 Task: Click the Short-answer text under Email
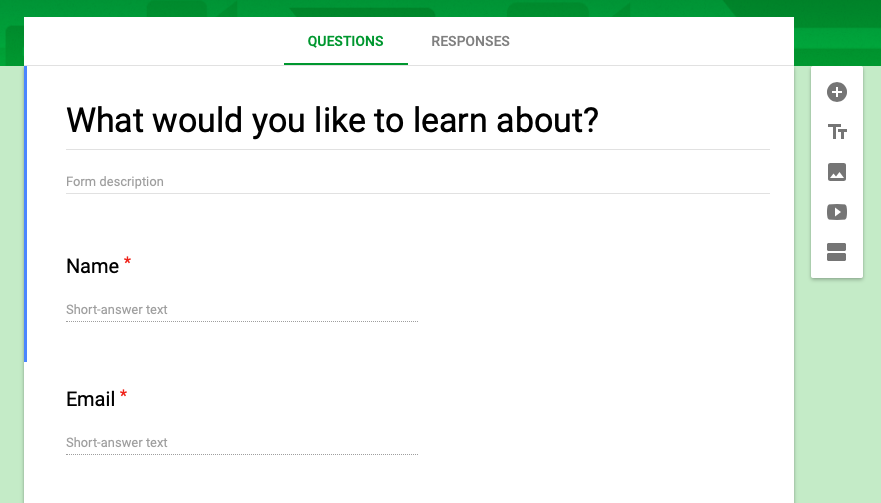click(242, 443)
